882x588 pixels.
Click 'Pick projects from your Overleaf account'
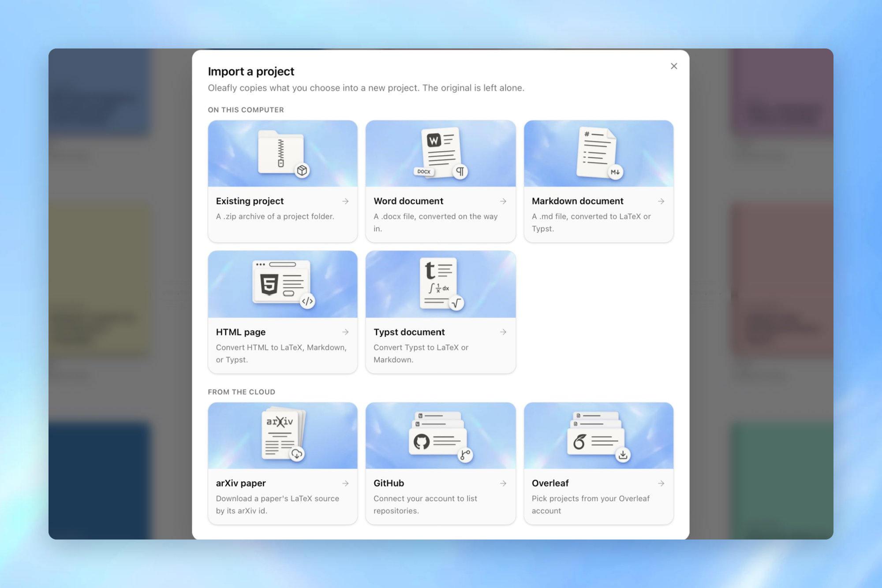click(x=590, y=505)
